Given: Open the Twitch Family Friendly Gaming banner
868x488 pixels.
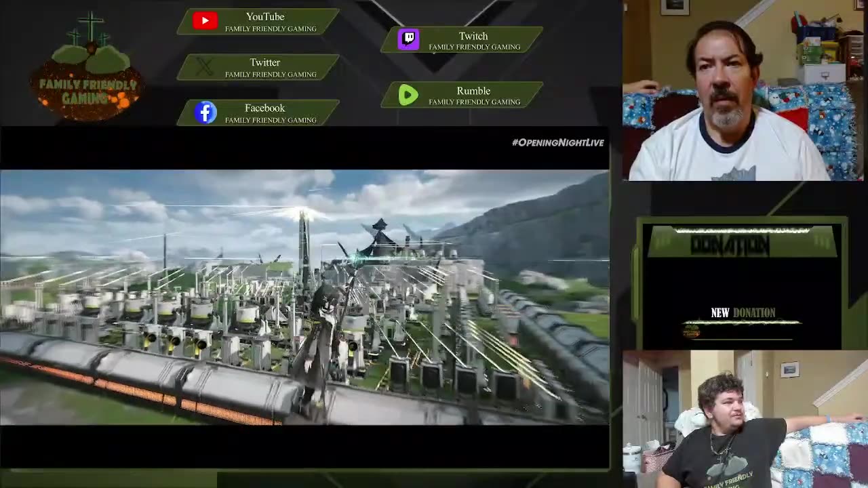Looking at the screenshot, I should 462,39.
